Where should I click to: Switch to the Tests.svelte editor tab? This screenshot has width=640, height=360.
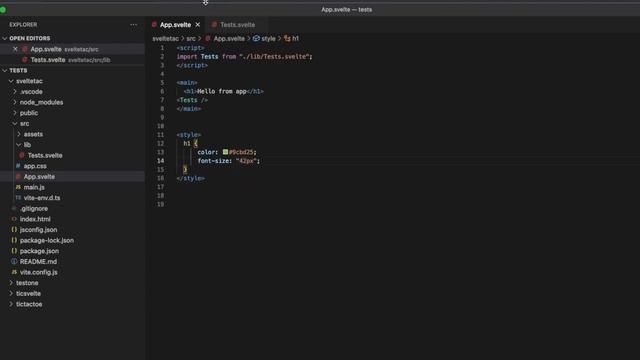point(237,24)
